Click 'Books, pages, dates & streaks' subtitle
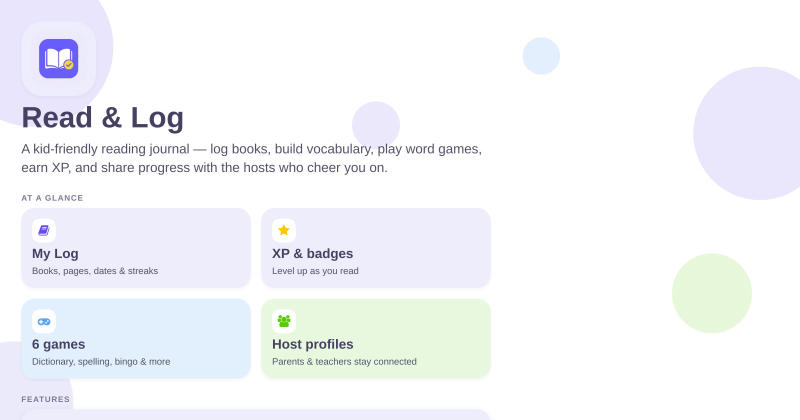This screenshot has height=420, width=800. click(95, 271)
